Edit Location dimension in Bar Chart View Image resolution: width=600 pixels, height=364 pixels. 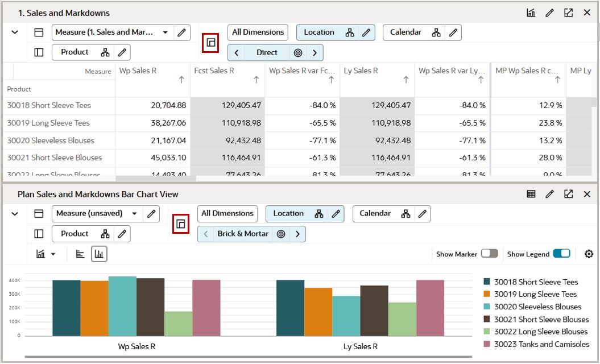tap(336, 214)
